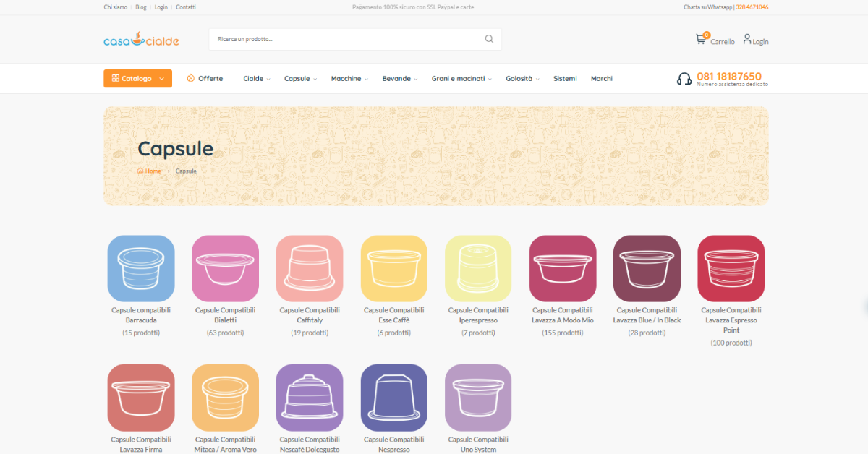The width and height of the screenshot is (868, 454).
Task: Open Capsule compatibili Barracuda title link
Action: click(141, 315)
